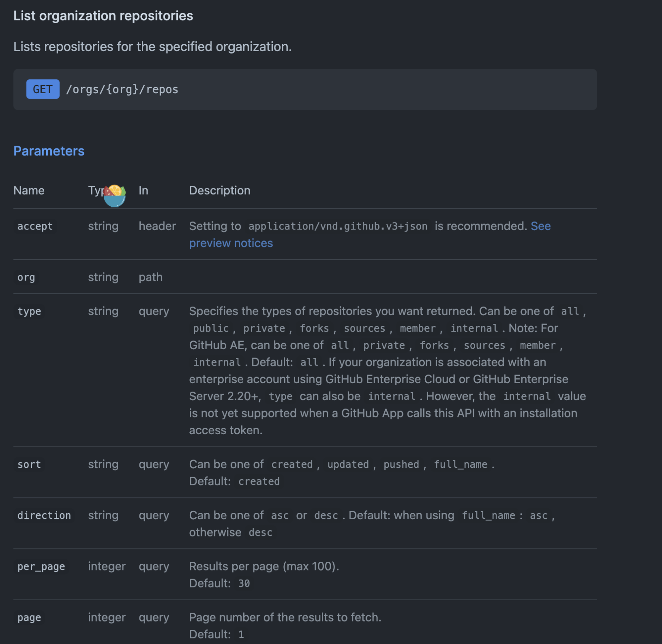Click 'query' cell in sort row
The width and height of the screenshot is (662, 644).
tap(154, 464)
